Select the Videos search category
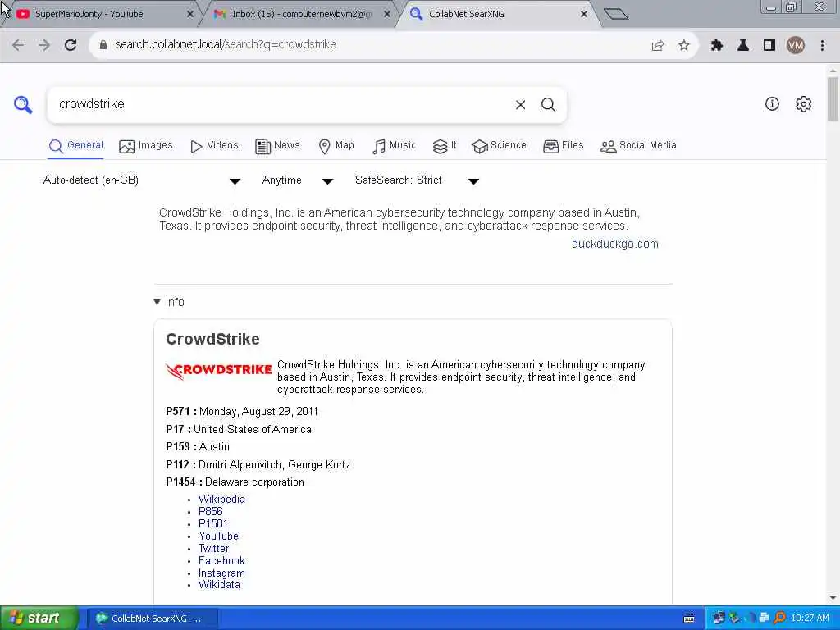Screen dimensions: 840x630 pos(214,146)
